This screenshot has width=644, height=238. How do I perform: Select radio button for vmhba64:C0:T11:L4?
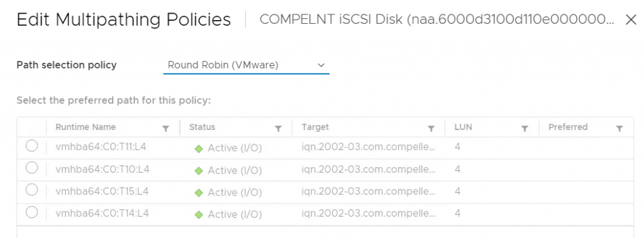[x=31, y=146]
